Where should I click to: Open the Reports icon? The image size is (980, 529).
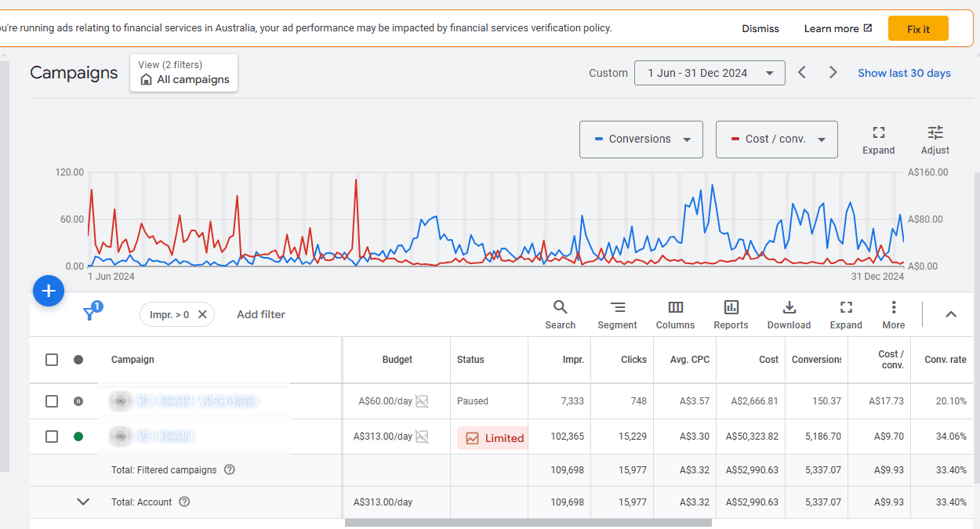tap(731, 314)
